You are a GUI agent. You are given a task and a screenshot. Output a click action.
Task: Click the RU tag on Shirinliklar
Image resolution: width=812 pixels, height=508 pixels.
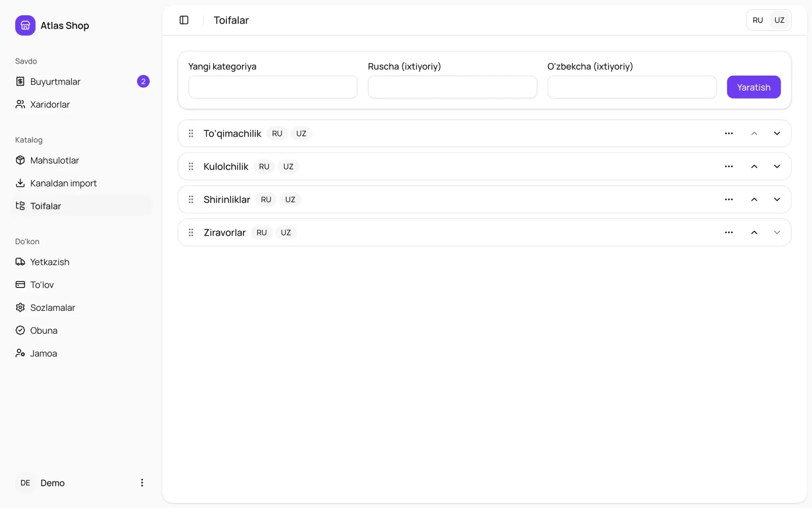point(266,200)
